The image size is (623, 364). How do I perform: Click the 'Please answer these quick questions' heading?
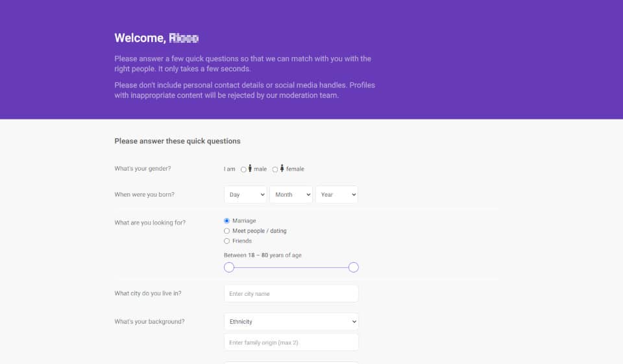click(177, 141)
